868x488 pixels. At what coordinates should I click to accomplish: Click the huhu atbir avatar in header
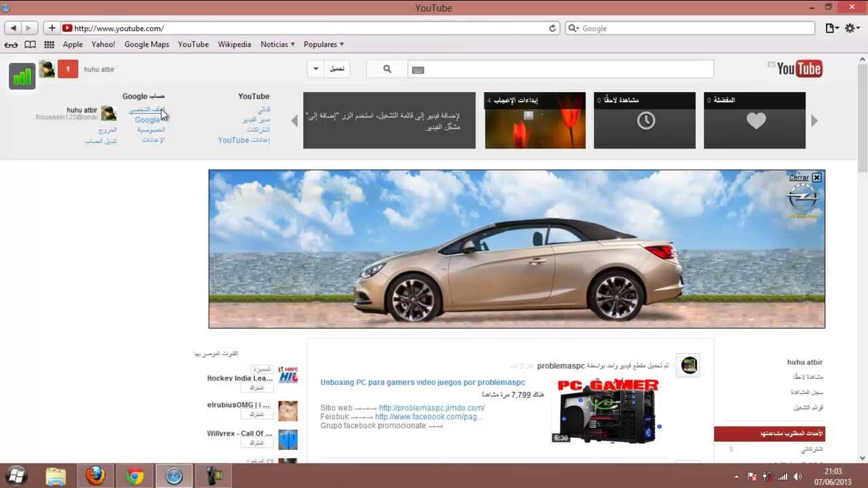pos(46,69)
